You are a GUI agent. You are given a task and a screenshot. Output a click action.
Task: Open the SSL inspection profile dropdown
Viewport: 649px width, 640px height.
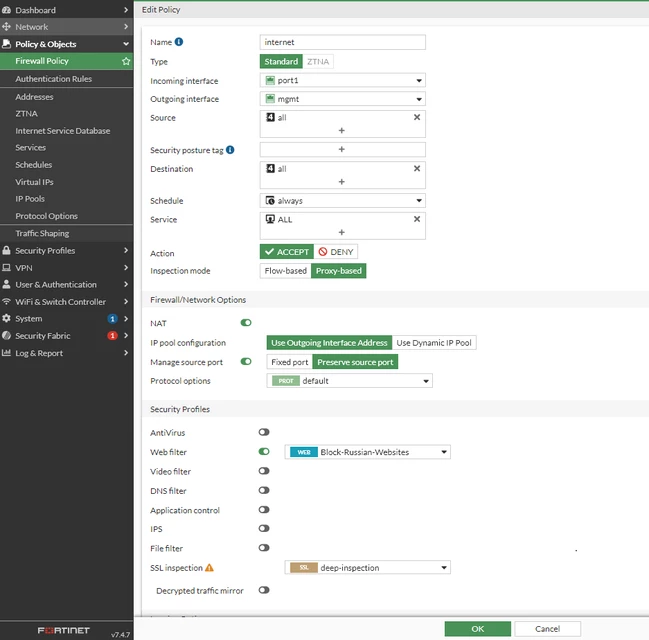click(x=367, y=568)
